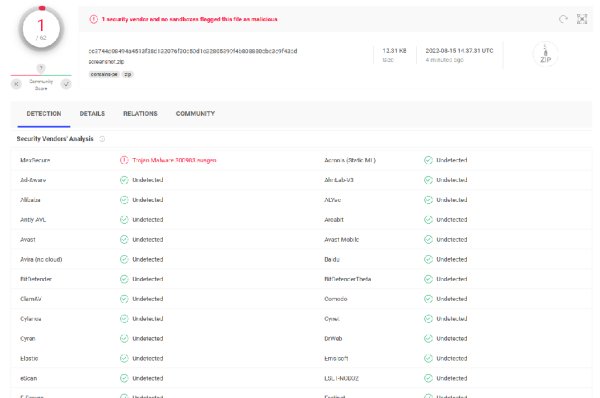Click the '4 minutes ago' timestamp
600x398 pixels.
(x=444, y=60)
